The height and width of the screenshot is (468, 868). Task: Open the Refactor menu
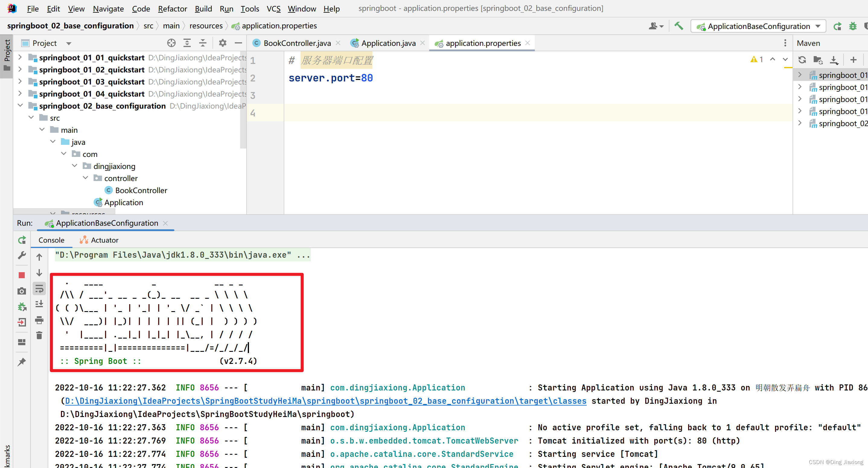click(173, 8)
